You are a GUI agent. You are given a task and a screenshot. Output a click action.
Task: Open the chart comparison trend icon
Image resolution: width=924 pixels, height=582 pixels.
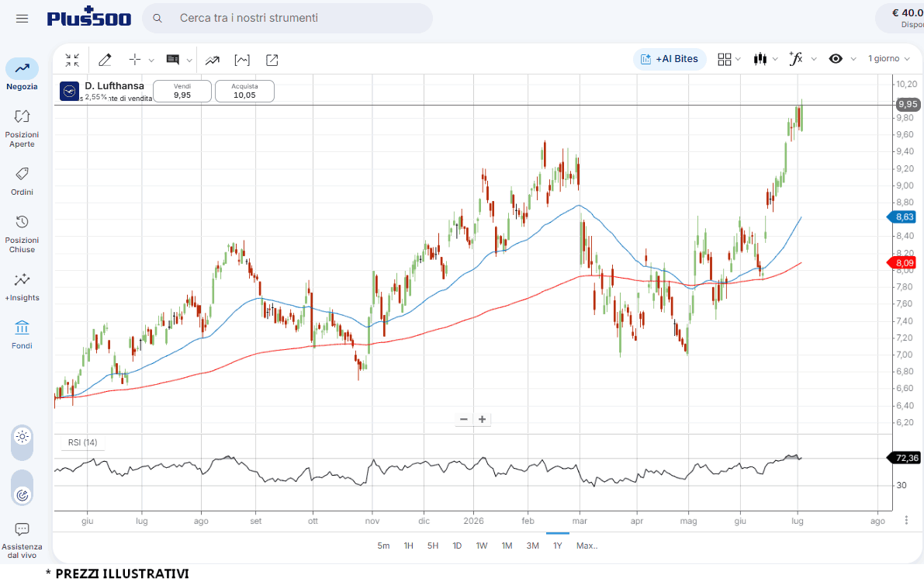click(212, 61)
